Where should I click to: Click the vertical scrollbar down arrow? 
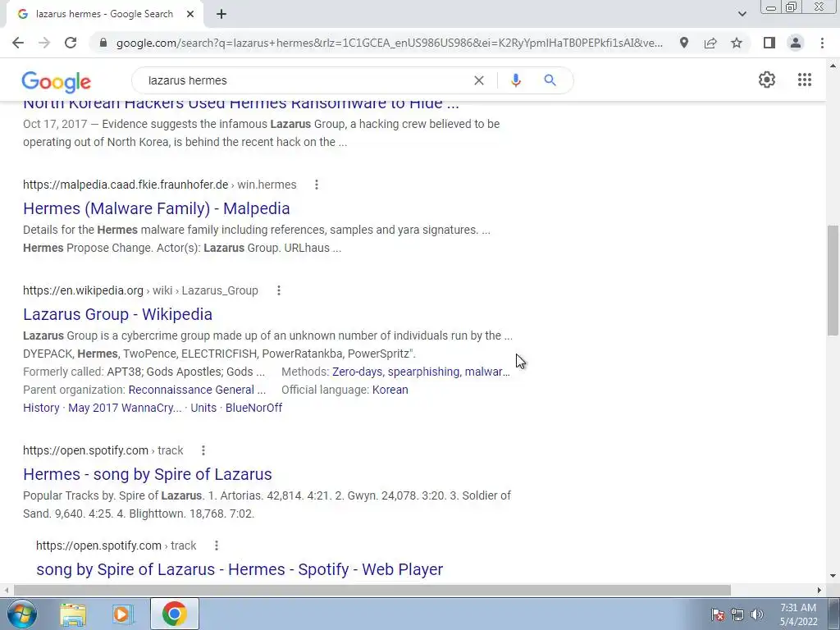tap(833, 577)
